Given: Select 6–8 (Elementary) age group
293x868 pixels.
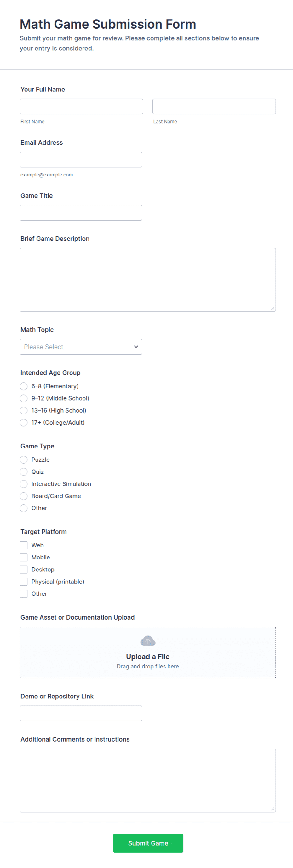Looking at the screenshot, I should 24,386.
